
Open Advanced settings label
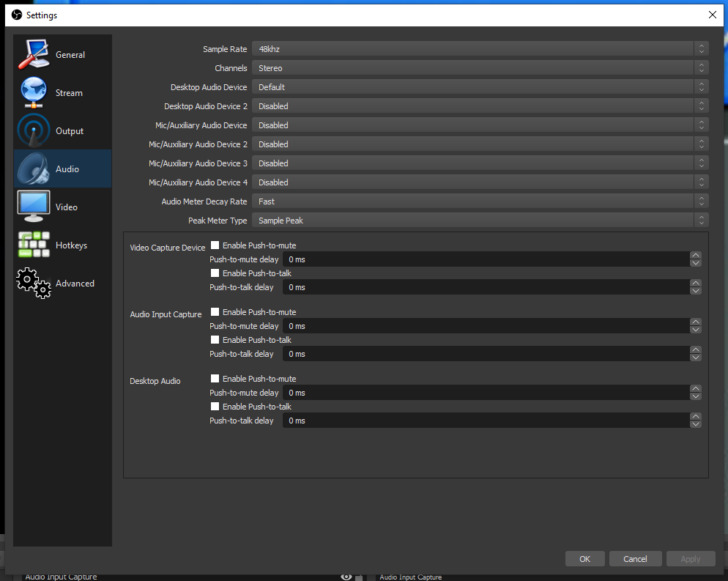(x=75, y=284)
